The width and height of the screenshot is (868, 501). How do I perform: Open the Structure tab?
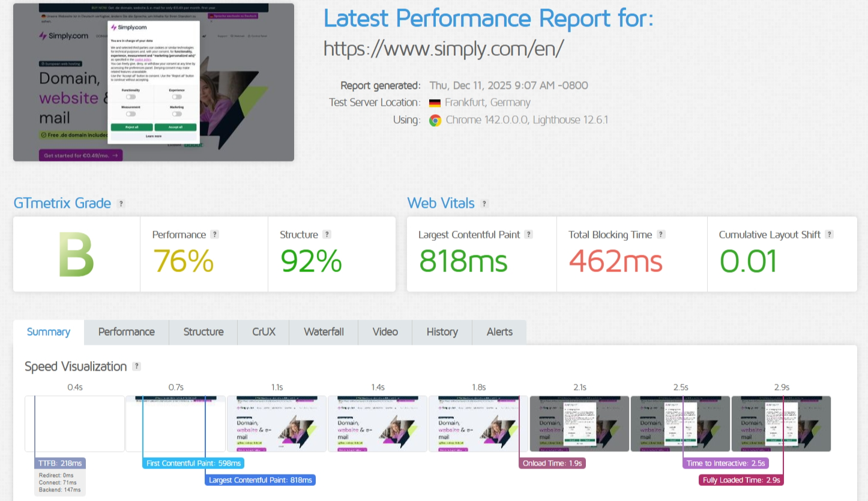tap(203, 332)
